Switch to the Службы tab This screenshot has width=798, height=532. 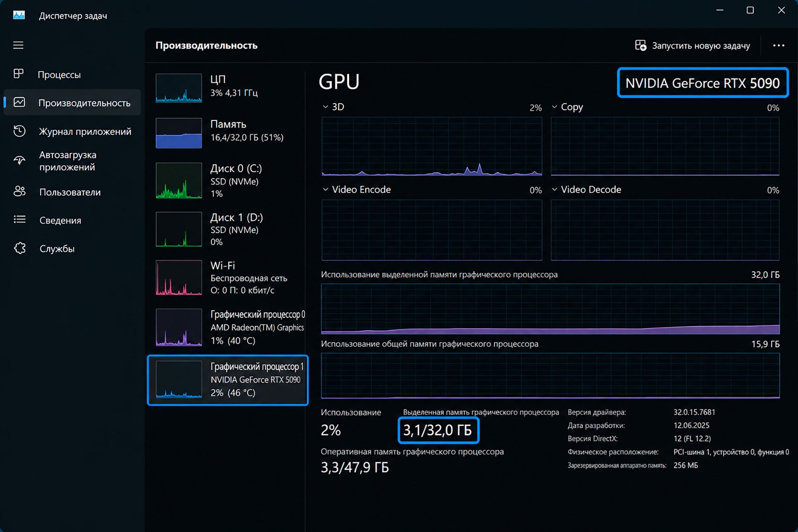[57, 249]
